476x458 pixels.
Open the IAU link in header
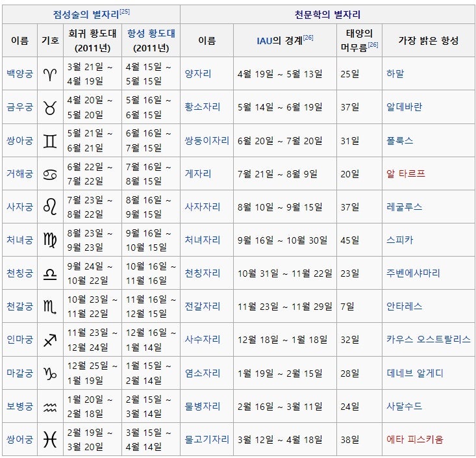tap(264, 41)
